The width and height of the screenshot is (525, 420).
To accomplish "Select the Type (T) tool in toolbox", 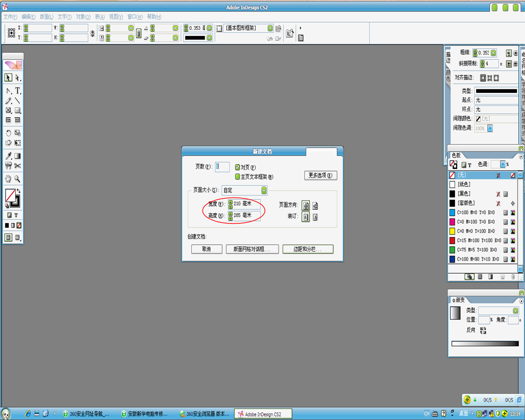I will [x=18, y=91].
